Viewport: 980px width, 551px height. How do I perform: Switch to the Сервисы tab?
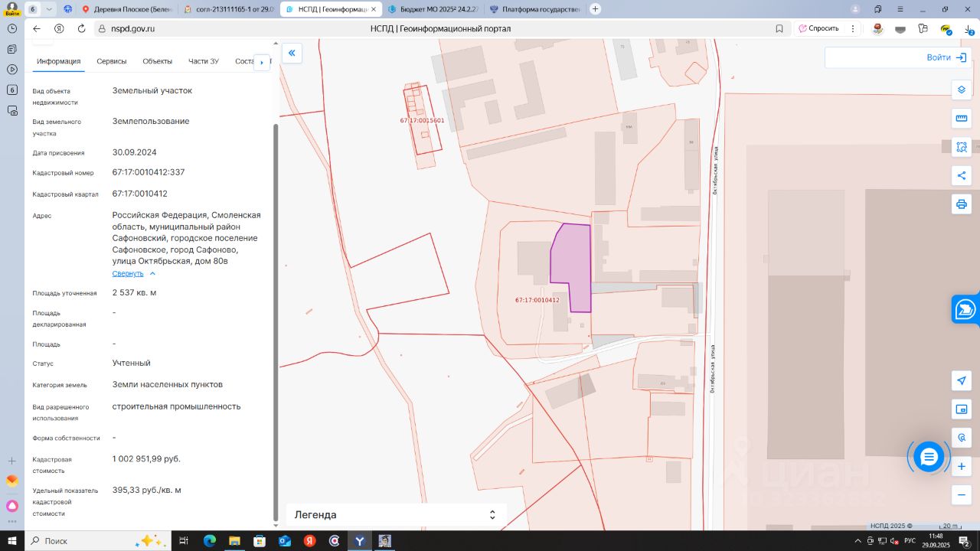[x=112, y=61]
